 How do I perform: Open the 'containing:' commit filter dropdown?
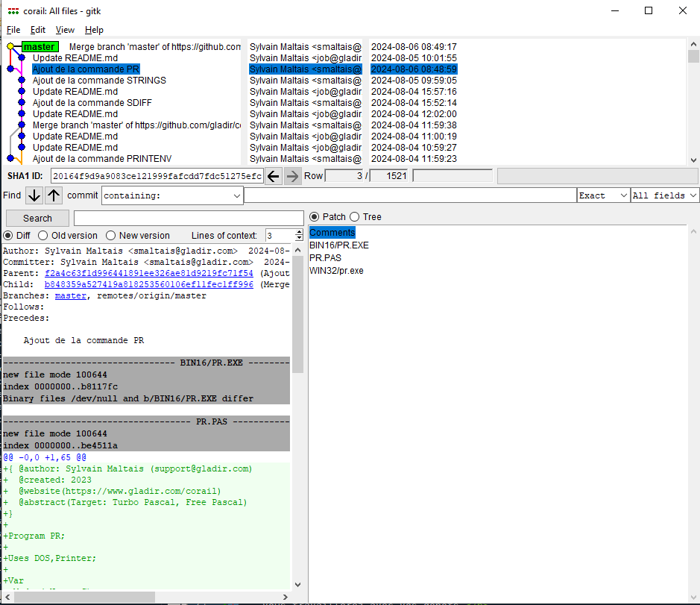coord(236,195)
